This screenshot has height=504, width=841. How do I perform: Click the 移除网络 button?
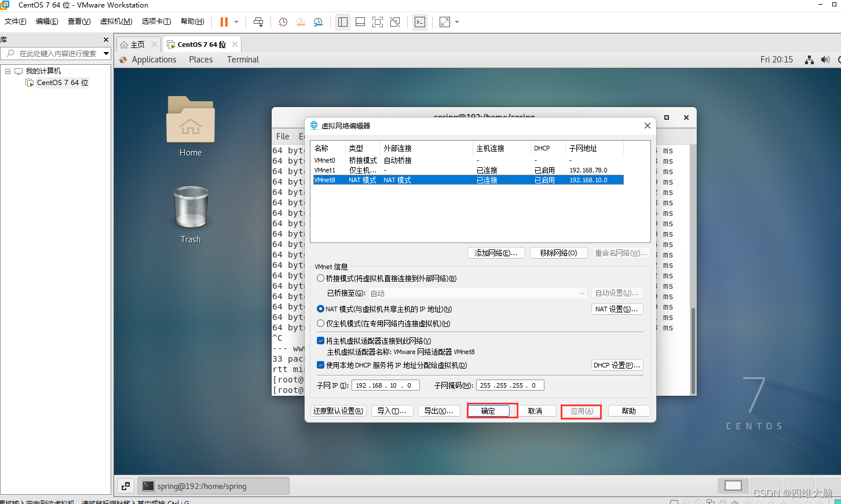tap(559, 253)
